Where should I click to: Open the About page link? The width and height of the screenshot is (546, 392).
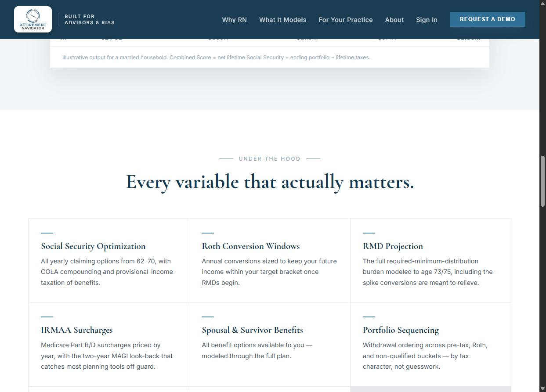[x=394, y=20]
